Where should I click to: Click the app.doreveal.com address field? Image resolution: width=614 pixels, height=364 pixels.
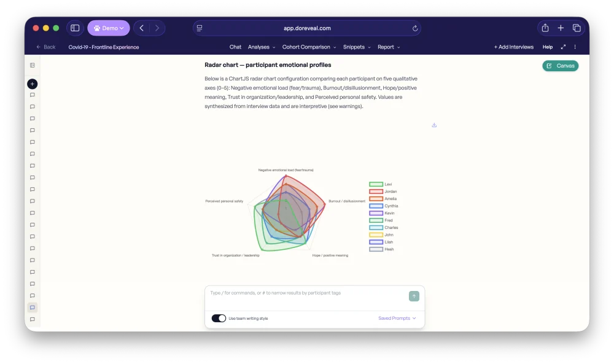[x=307, y=28]
